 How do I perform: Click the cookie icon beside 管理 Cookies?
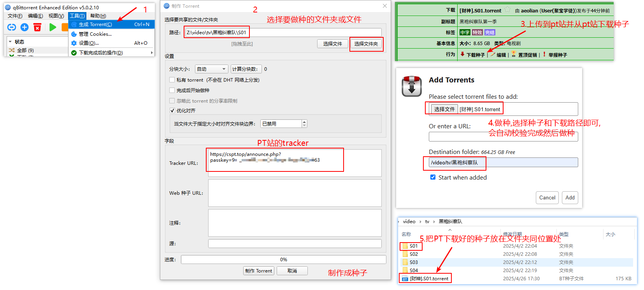point(74,34)
